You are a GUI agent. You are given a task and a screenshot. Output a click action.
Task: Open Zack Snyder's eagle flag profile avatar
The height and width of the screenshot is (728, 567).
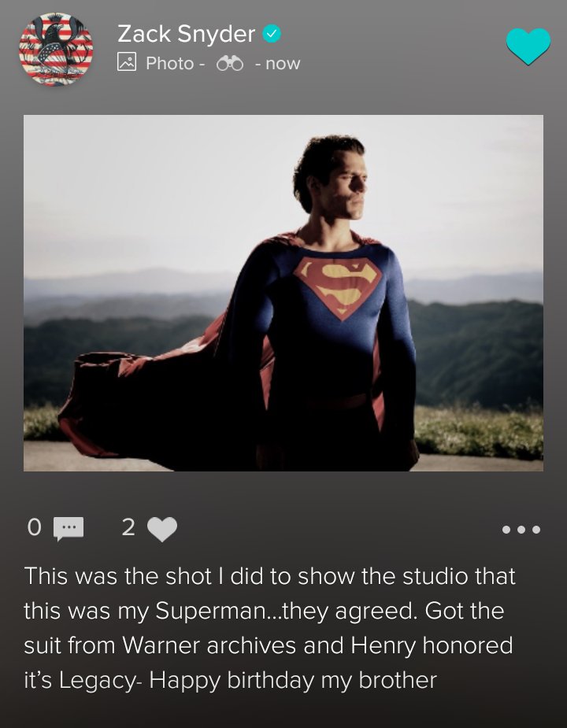[x=56, y=50]
